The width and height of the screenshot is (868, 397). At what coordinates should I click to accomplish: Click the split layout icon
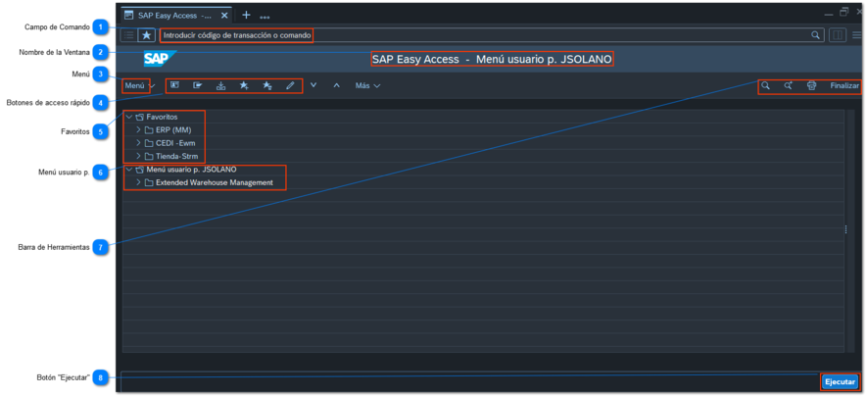coord(838,35)
